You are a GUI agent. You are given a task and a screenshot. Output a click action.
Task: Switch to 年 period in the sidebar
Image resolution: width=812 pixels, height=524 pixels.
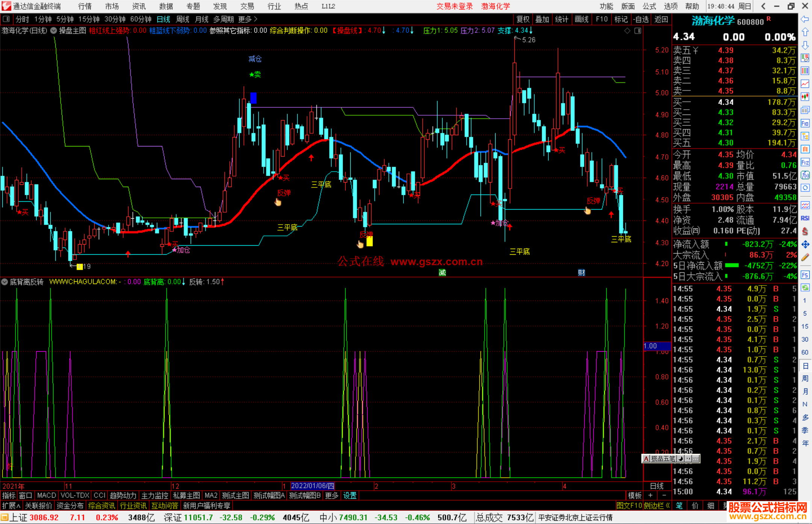[x=805, y=443]
